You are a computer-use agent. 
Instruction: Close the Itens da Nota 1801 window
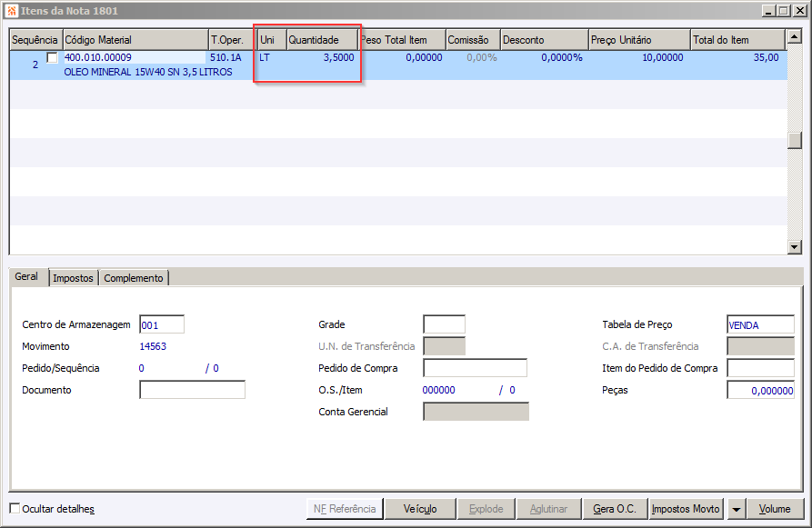tap(799, 10)
